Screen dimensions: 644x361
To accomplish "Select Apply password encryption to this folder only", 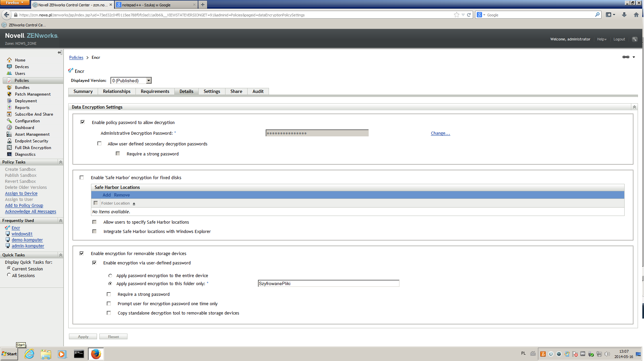I will click(x=110, y=283).
